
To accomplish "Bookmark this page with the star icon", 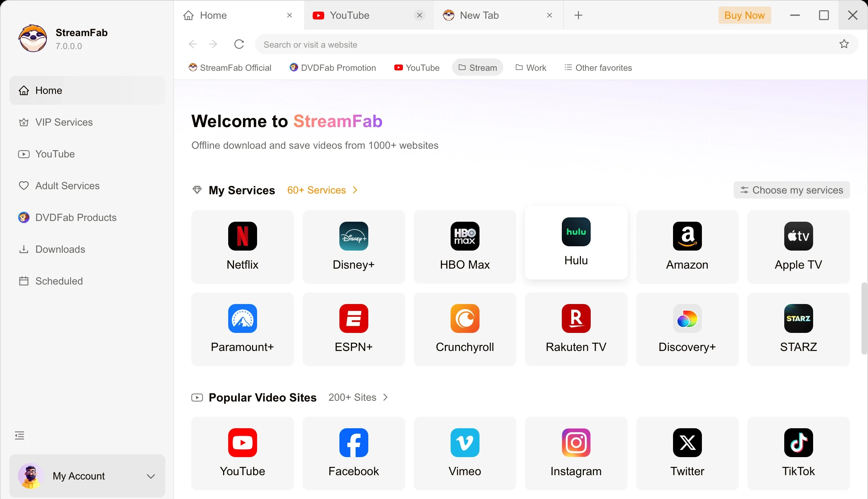I will (x=844, y=44).
